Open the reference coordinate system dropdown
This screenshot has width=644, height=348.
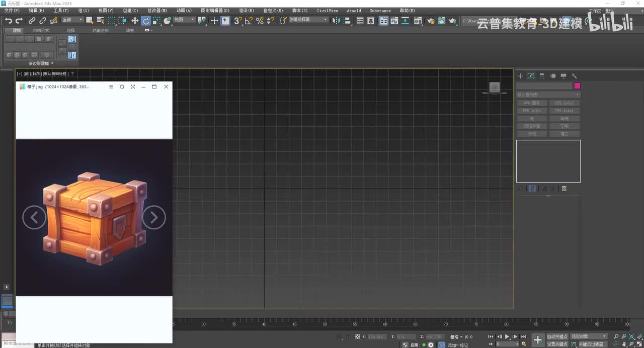pyautogui.click(x=184, y=20)
